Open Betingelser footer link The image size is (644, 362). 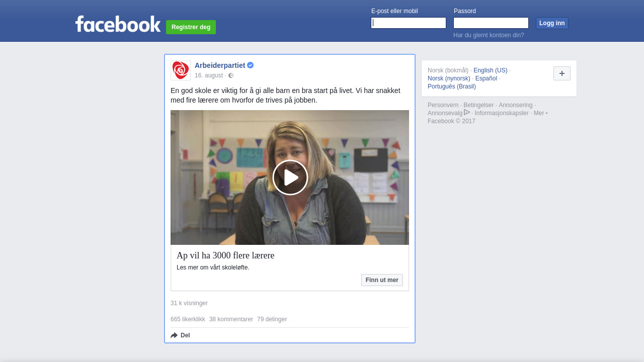[x=477, y=105]
